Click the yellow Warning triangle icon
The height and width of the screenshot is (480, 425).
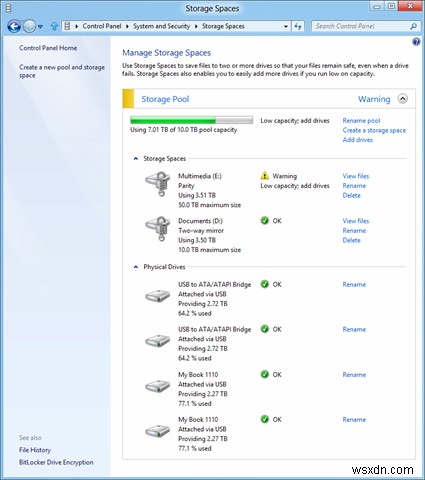[x=264, y=175]
